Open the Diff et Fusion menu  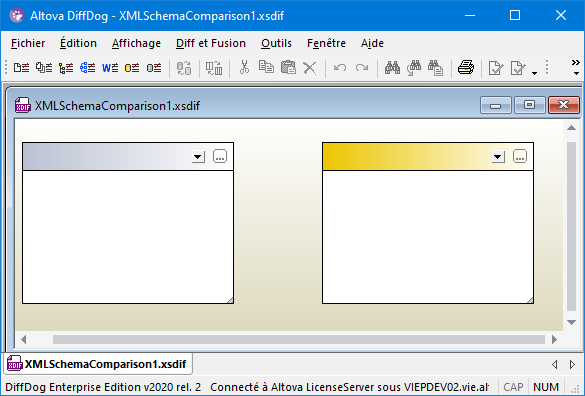[211, 43]
